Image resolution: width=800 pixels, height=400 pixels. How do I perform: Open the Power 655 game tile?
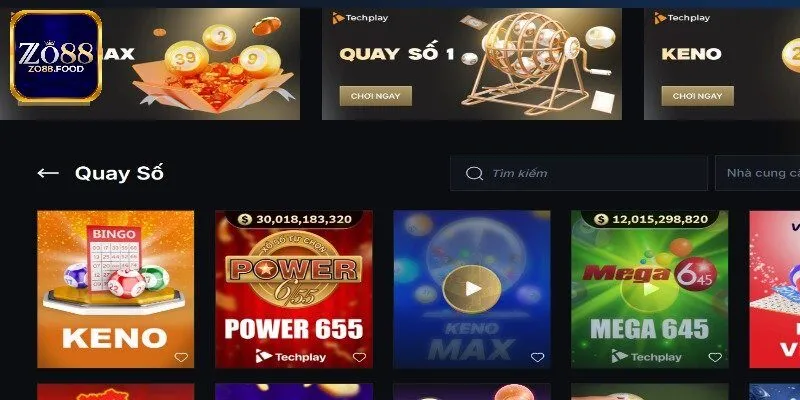pos(294,289)
